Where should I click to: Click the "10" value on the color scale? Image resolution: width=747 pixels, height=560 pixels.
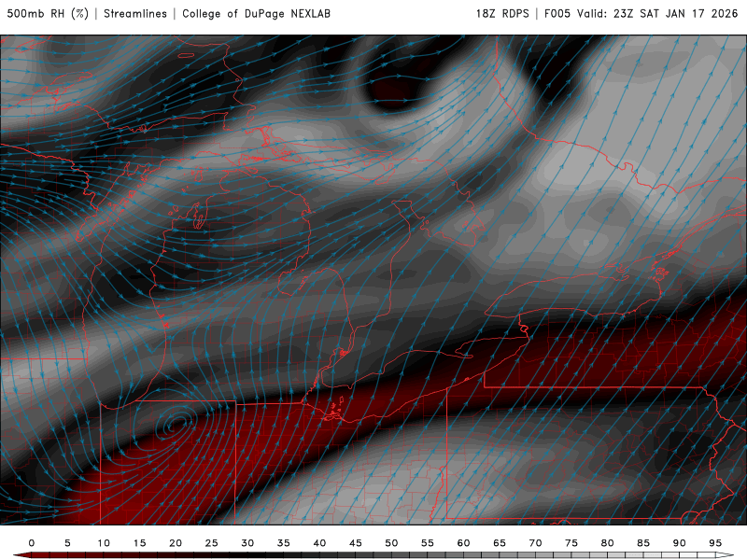tap(104, 543)
